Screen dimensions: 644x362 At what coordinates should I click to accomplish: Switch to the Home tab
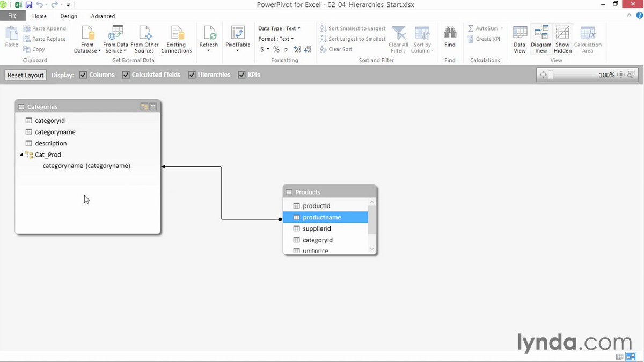coord(39,16)
